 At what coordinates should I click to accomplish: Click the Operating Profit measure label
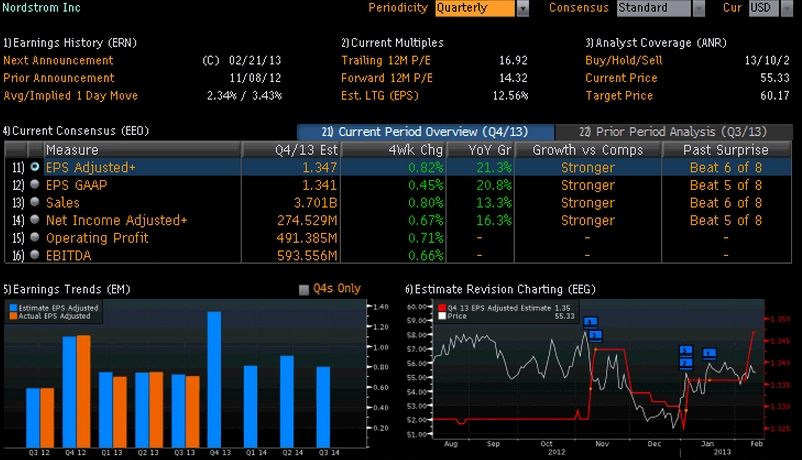[x=97, y=238]
